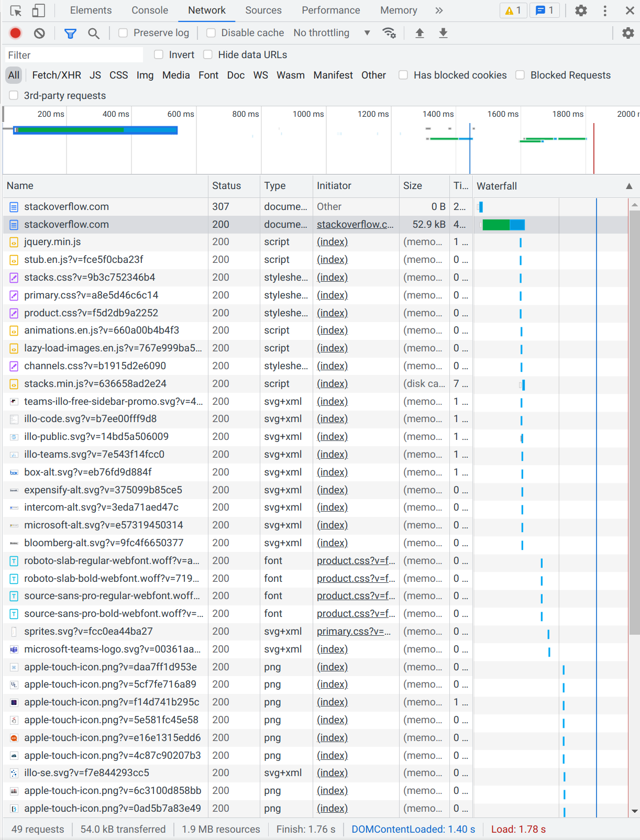The width and height of the screenshot is (640, 840).
Task: Check the Disable cache option
Action: pyautogui.click(x=211, y=33)
